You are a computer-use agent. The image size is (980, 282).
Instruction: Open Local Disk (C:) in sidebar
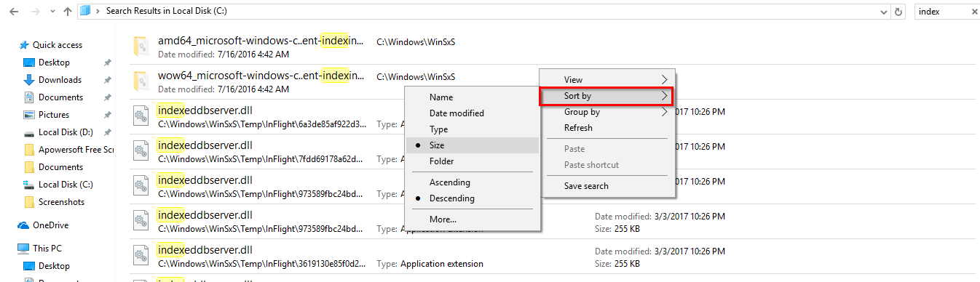66,185
